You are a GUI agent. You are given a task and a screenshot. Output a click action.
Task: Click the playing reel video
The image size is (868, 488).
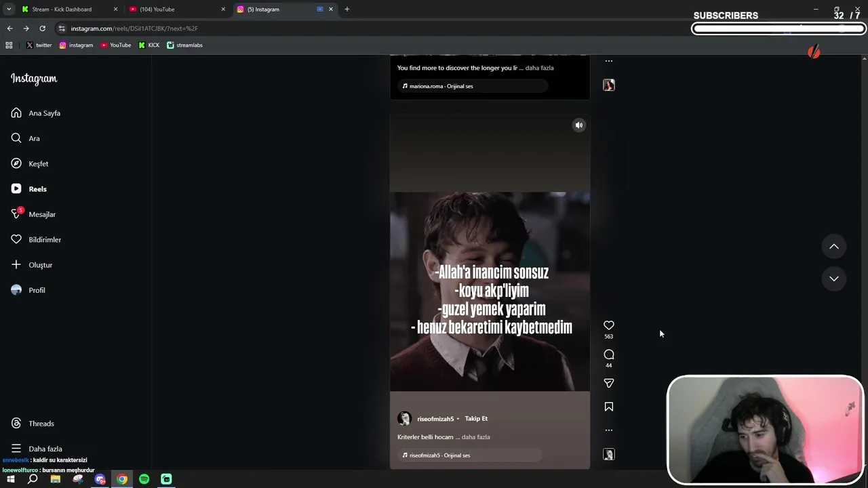(490, 291)
